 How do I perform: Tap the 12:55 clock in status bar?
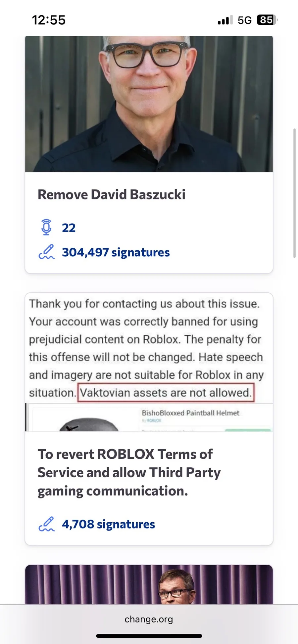tap(49, 20)
